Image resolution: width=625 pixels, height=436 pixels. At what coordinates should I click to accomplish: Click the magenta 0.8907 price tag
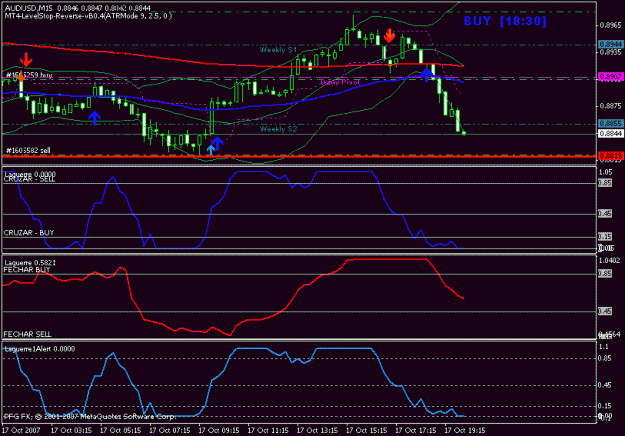pyautogui.click(x=610, y=77)
